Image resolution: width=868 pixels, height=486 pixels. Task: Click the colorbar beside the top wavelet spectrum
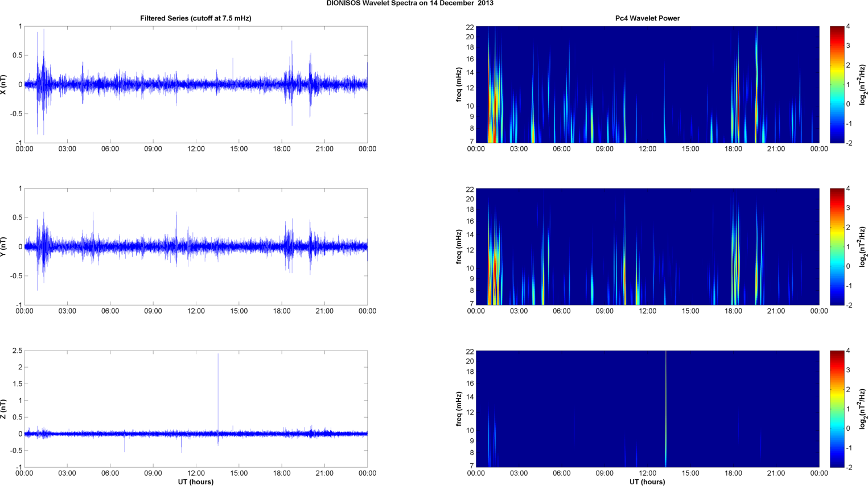pyautogui.click(x=837, y=84)
